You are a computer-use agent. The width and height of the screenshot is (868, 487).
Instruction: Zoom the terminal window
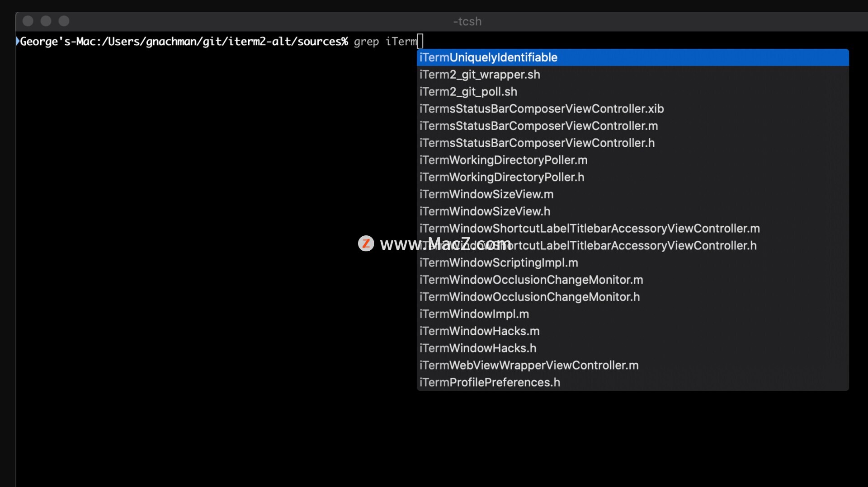tap(64, 21)
